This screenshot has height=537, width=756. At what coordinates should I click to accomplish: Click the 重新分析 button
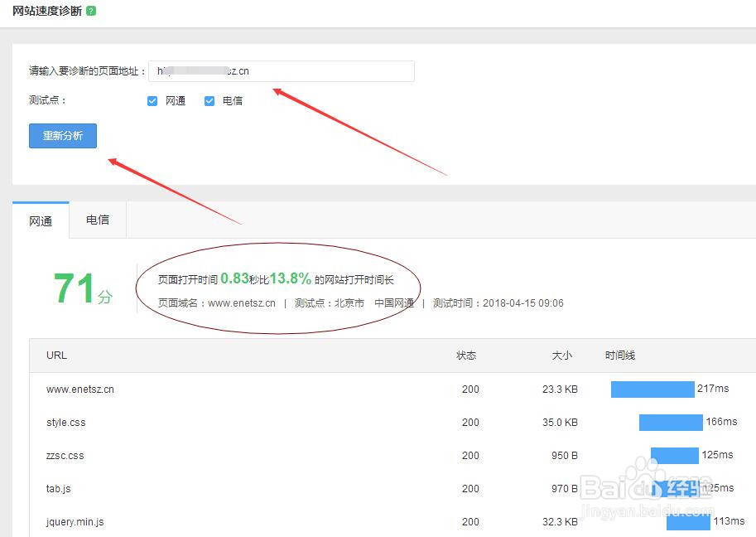(x=63, y=136)
